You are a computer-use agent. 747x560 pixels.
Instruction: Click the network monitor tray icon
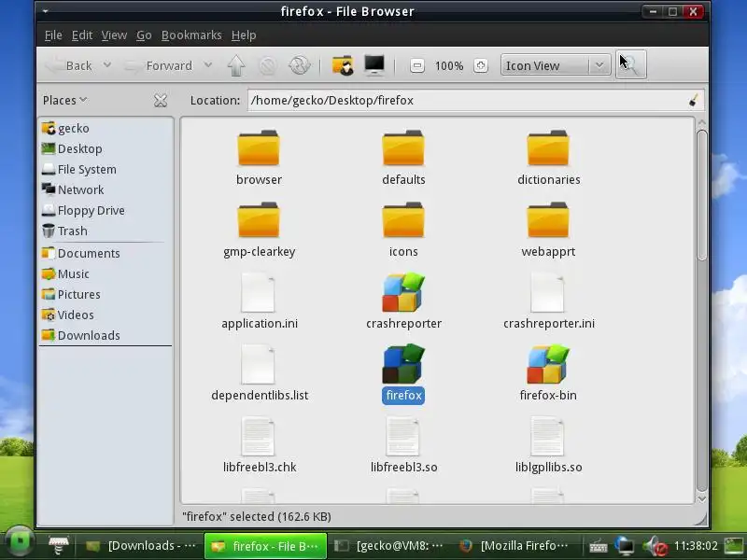click(x=625, y=546)
